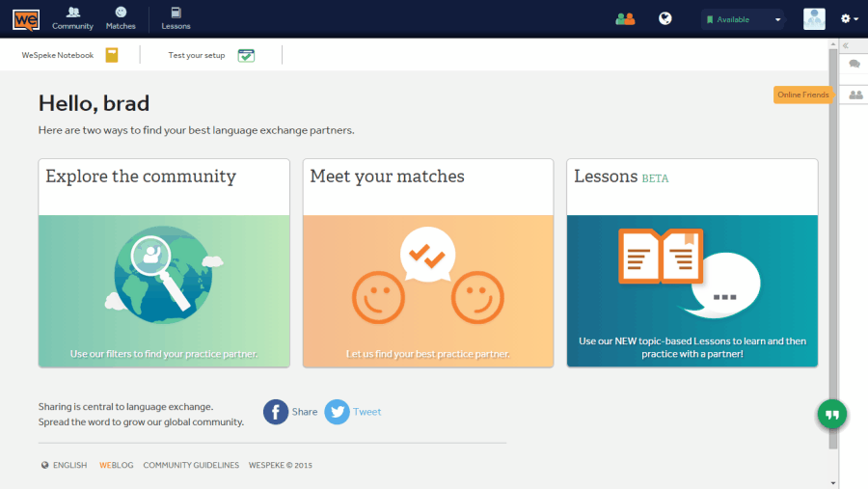Expand the Available status dropdown
868x489 pixels.
744,19
